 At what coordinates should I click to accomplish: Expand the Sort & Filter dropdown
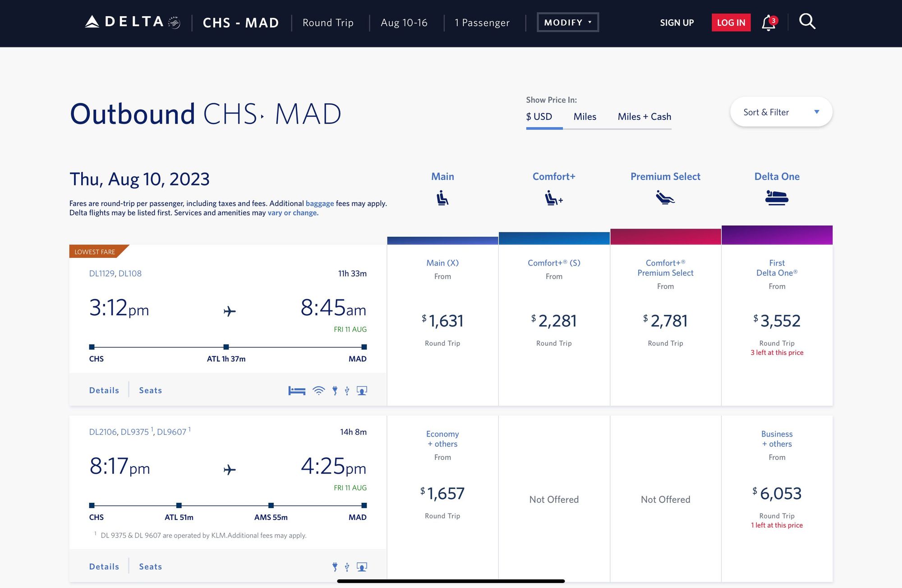click(x=781, y=112)
